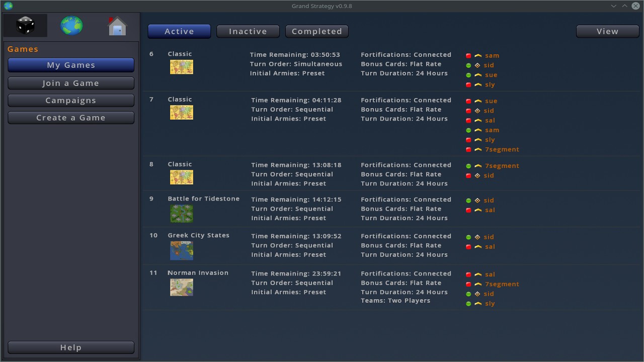Screen dimensions: 644x362
Task: Switch to the Inactive games tab
Action: tap(248, 31)
